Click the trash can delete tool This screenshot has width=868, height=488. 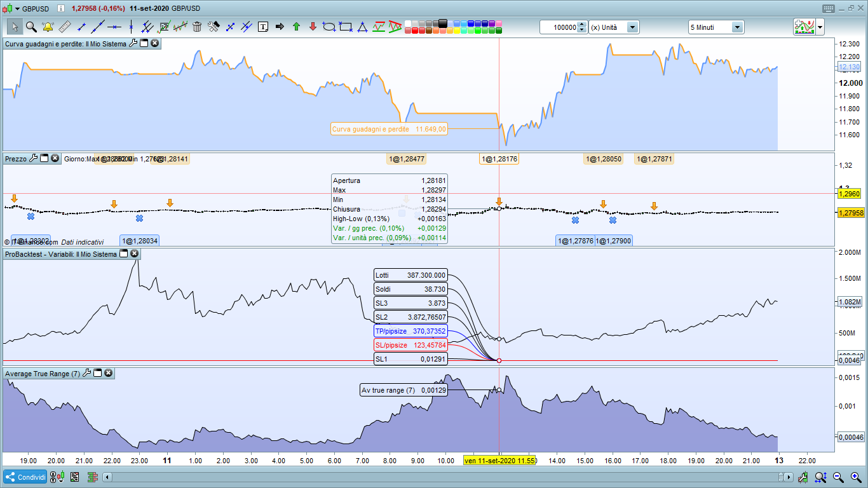coord(197,27)
